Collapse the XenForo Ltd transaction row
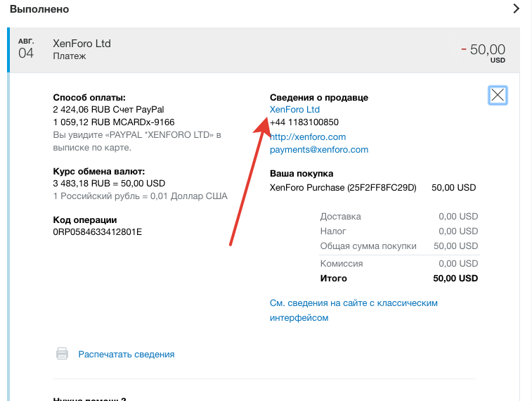 point(264,50)
